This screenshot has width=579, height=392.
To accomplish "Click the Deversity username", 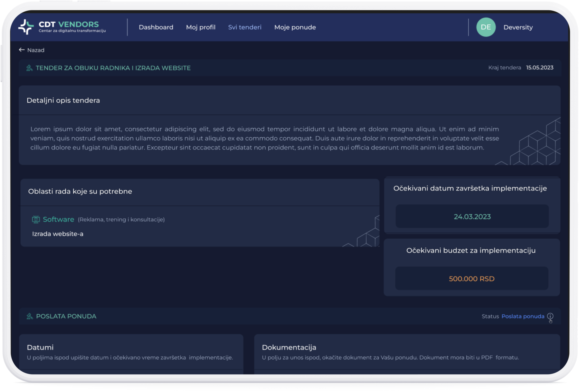I will click(x=518, y=27).
